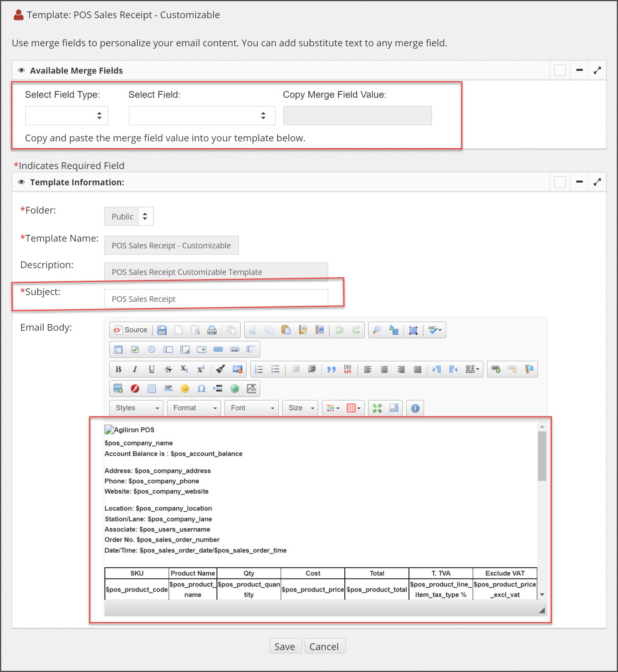The height and width of the screenshot is (672, 618).
Task: Open the Format dropdown
Action: [x=194, y=408]
